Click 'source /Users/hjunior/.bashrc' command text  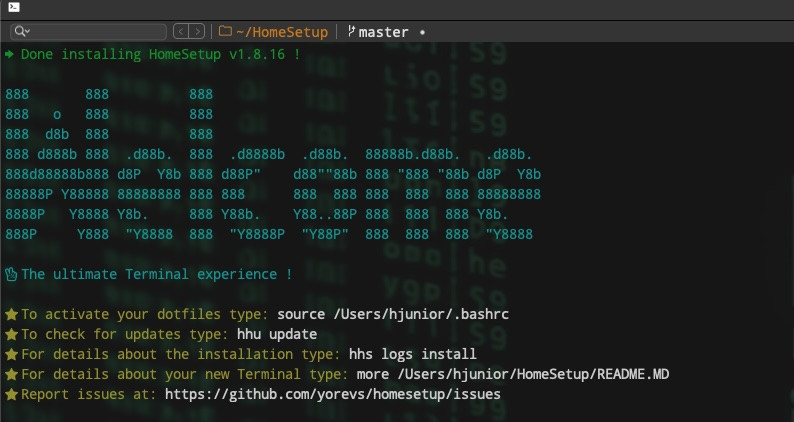click(393, 314)
